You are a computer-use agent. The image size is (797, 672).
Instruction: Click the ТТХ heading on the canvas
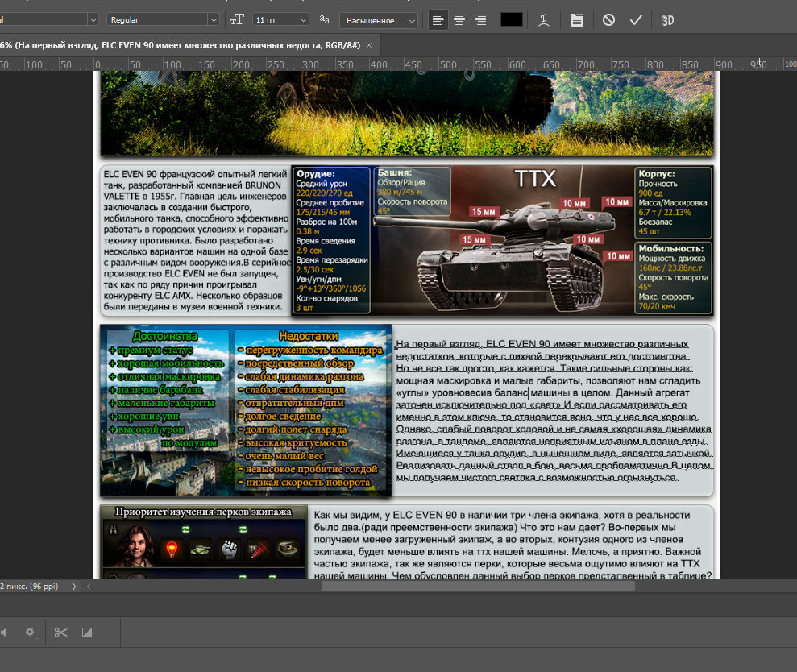pyautogui.click(x=535, y=179)
